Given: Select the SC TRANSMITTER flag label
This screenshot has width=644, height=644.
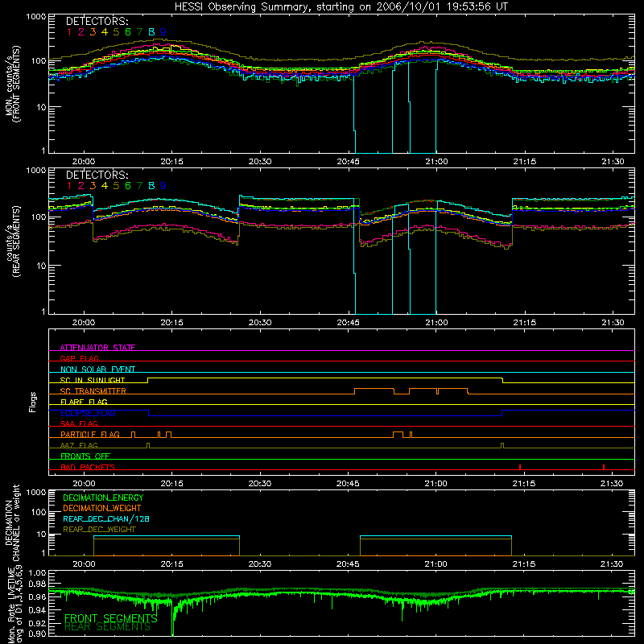Looking at the screenshot, I should point(93,391).
